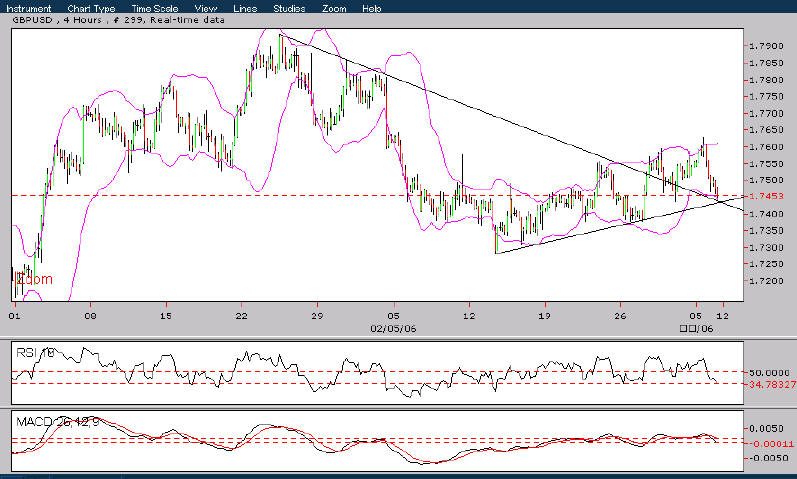Click the MACD 26,12,9 indicator label
797x479 pixels.
coord(57,422)
